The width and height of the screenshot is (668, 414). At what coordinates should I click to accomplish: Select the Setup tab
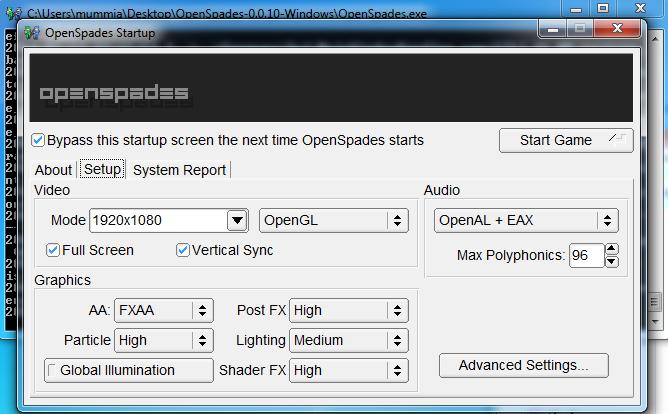tap(102, 169)
